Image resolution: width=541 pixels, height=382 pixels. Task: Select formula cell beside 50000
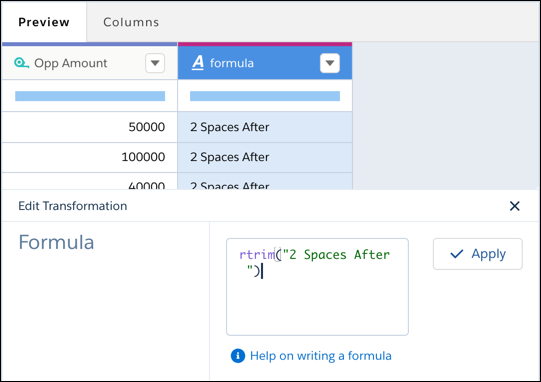(x=265, y=127)
